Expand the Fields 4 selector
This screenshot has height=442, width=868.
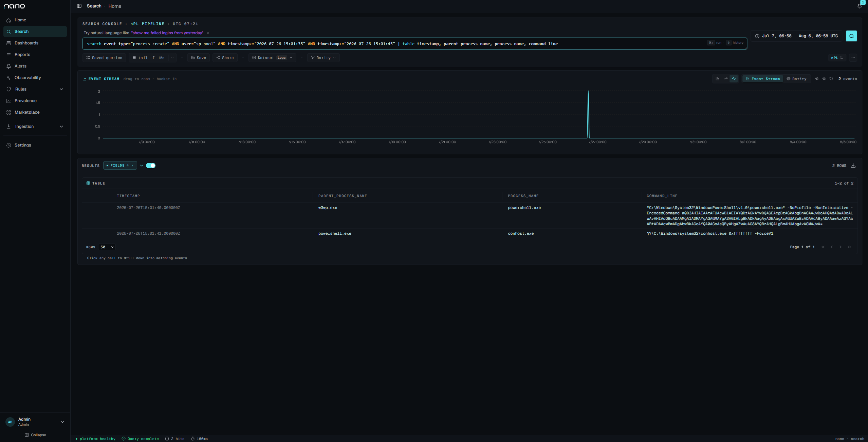(120, 166)
